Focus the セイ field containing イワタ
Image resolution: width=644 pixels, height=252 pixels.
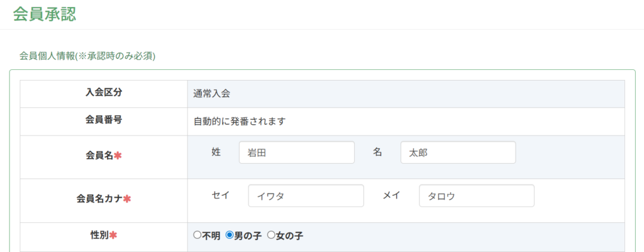coord(306,196)
